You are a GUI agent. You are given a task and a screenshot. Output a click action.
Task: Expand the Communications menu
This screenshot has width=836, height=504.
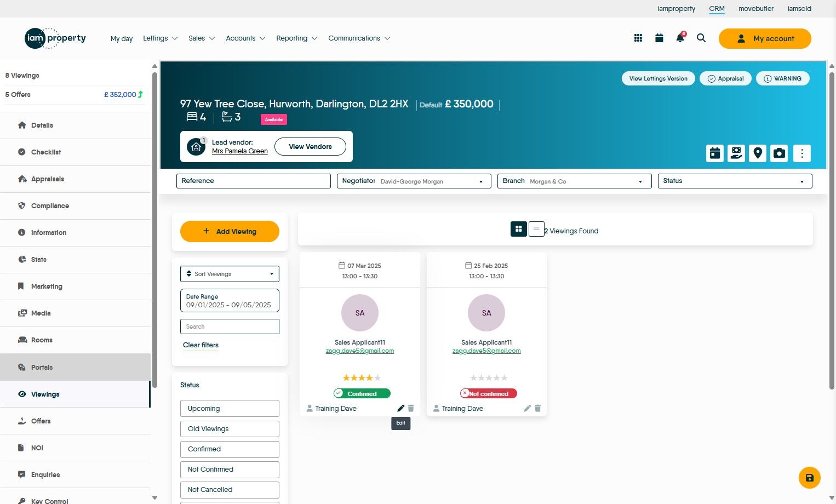tap(359, 38)
